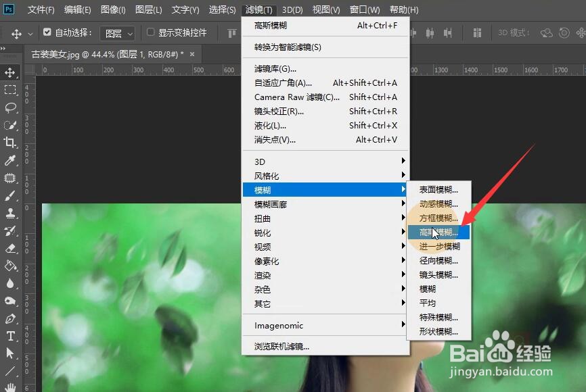Click the align top edges icon

pos(232,33)
